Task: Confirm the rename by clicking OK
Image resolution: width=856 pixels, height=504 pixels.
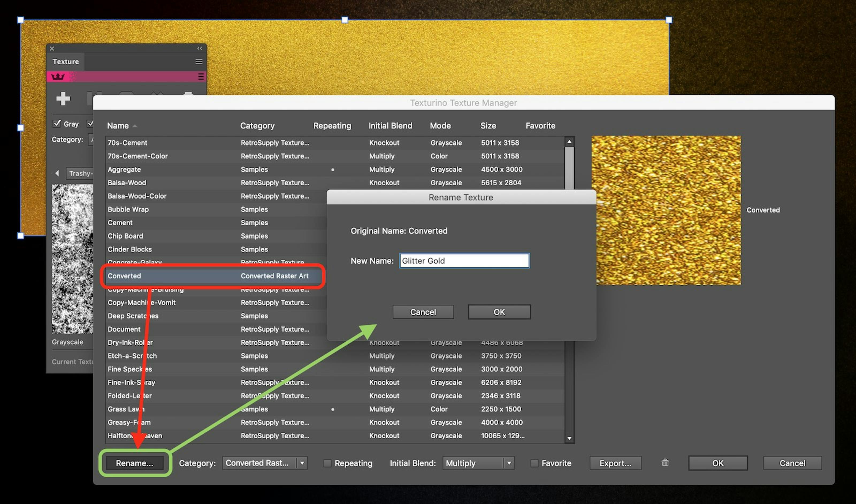Action: point(499,312)
